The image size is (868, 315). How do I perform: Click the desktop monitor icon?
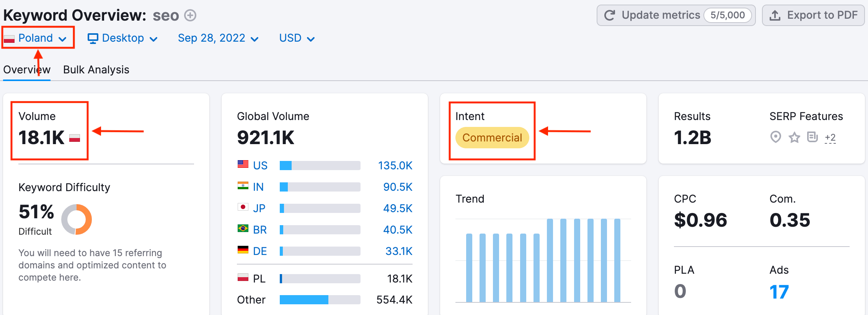[x=93, y=38]
